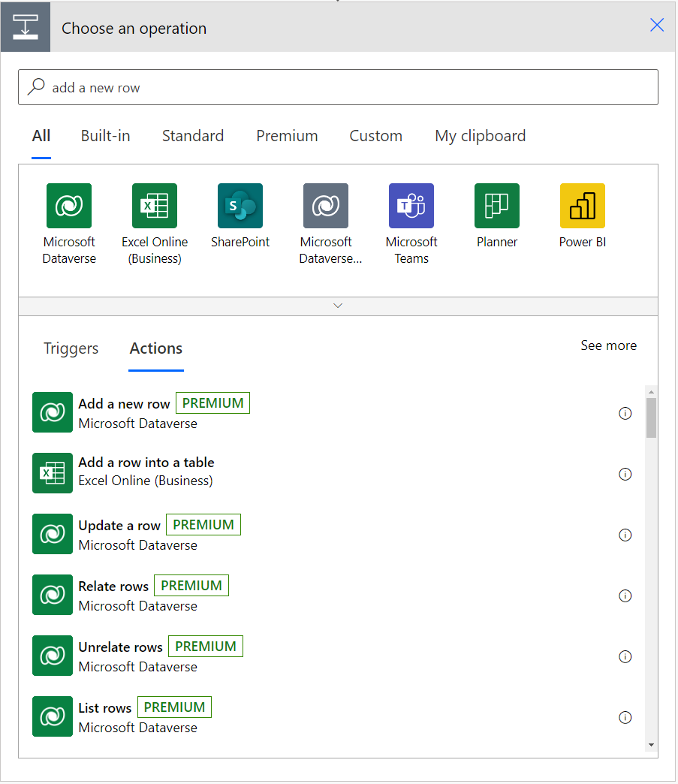Select the gray Microsoft Dataverse legacy connector
Screen dimensions: 678x784
click(x=325, y=206)
